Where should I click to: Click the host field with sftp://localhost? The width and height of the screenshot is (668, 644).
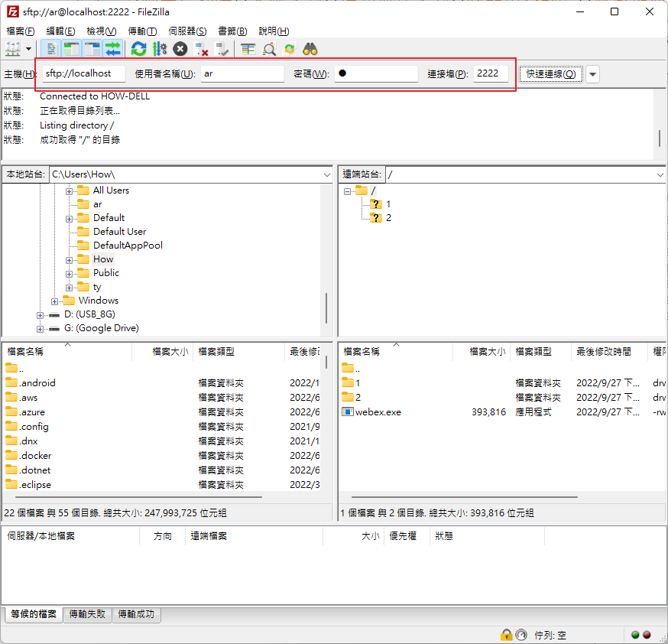click(83, 73)
